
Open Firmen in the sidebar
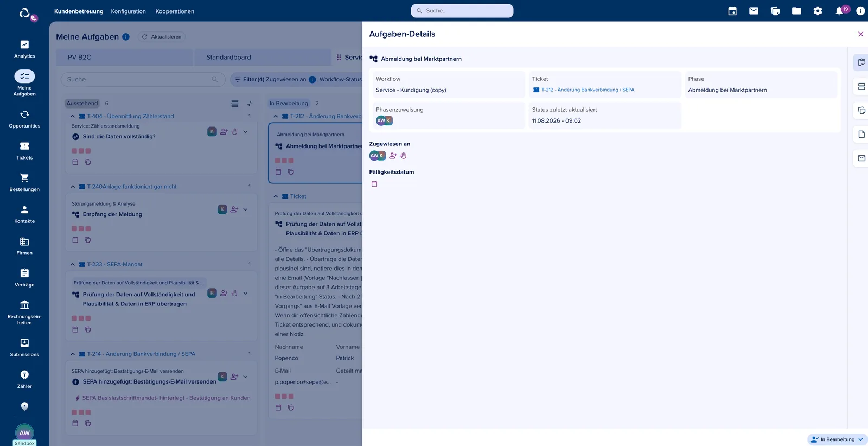24,246
